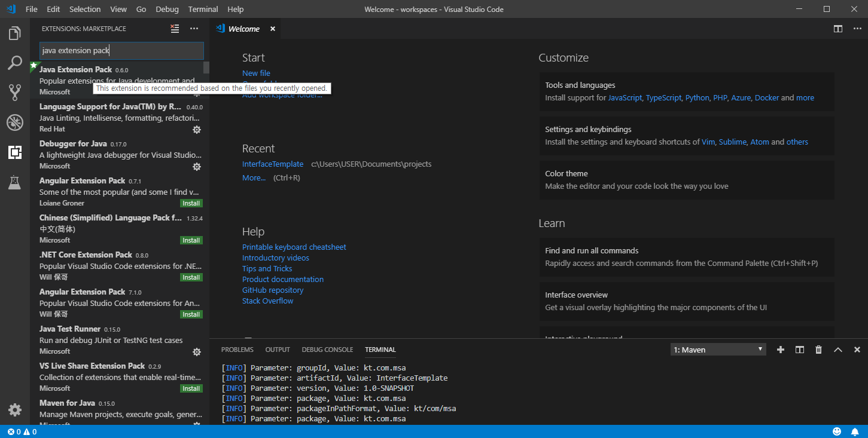Click gear icon for Java Test Runner
Image resolution: width=868 pixels, height=438 pixels.
click(196, 352)
